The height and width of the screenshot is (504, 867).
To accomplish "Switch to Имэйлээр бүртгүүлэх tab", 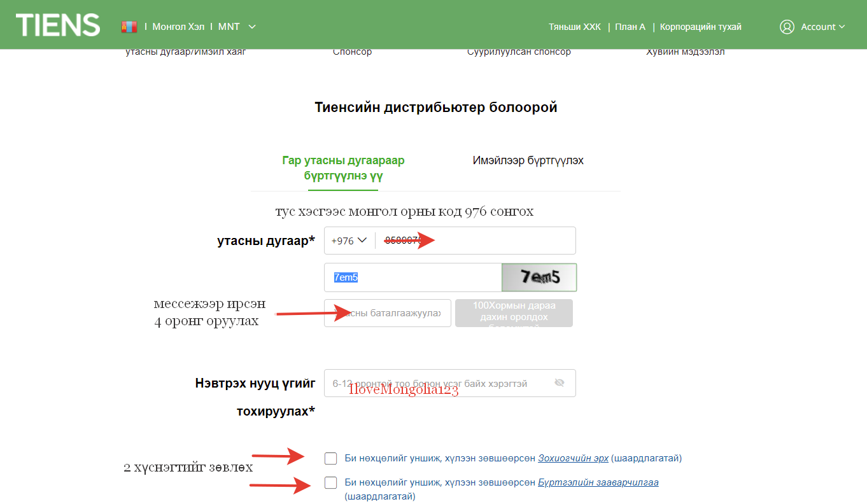I will tap(528, 160).
